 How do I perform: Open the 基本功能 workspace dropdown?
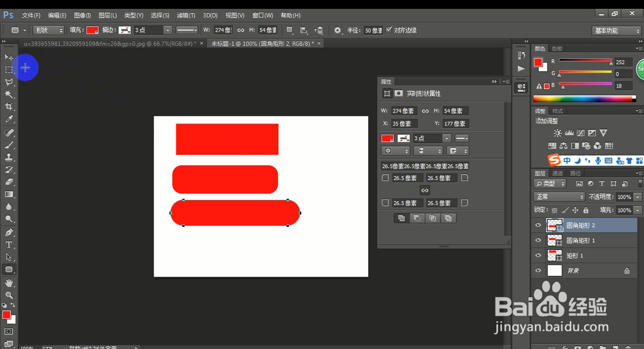tap(616, 31)
